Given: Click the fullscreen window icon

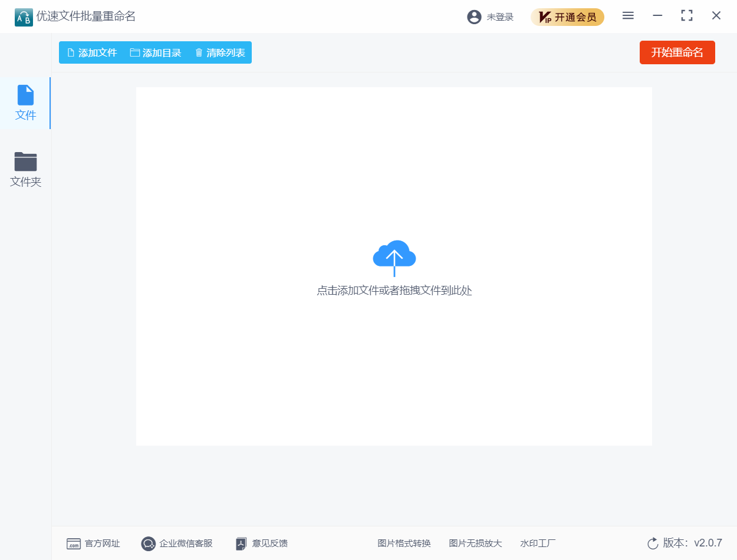Looking at the screenshot, I should coord(686,16).
